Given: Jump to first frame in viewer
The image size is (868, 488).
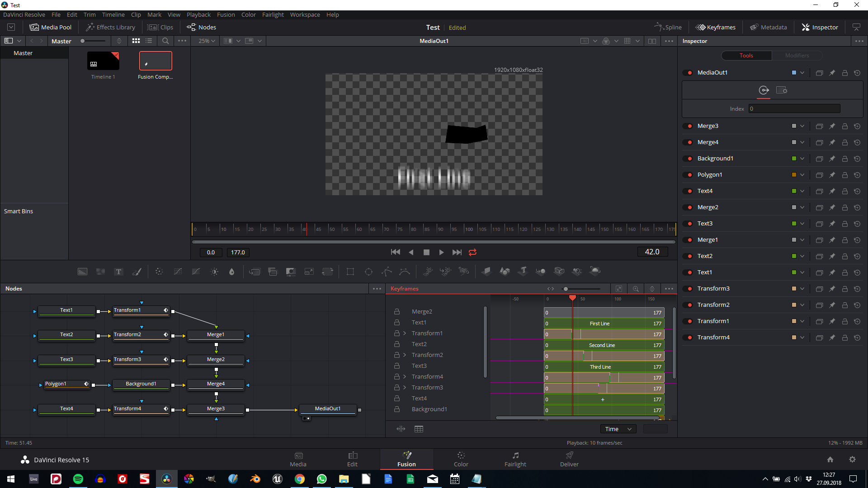Looking at the screenshot, I should point(396,253).
